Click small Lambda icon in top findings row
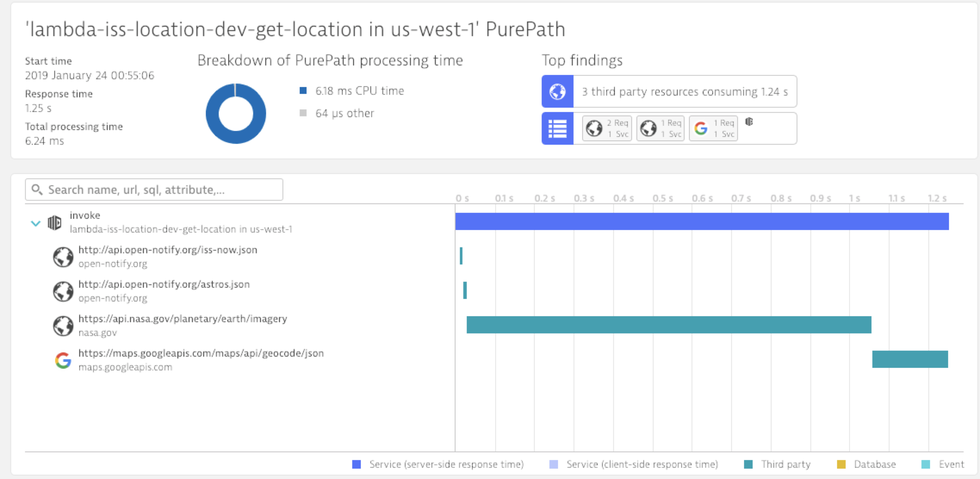Image resolution: width=980 pixels, height=479 pixels. point(749,122)
